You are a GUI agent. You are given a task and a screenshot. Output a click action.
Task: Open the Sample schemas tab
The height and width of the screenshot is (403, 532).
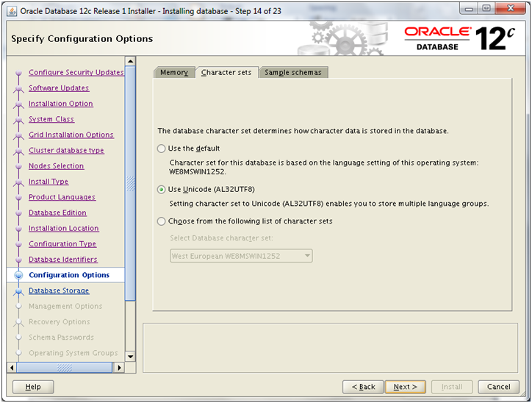tap(292, 72)
